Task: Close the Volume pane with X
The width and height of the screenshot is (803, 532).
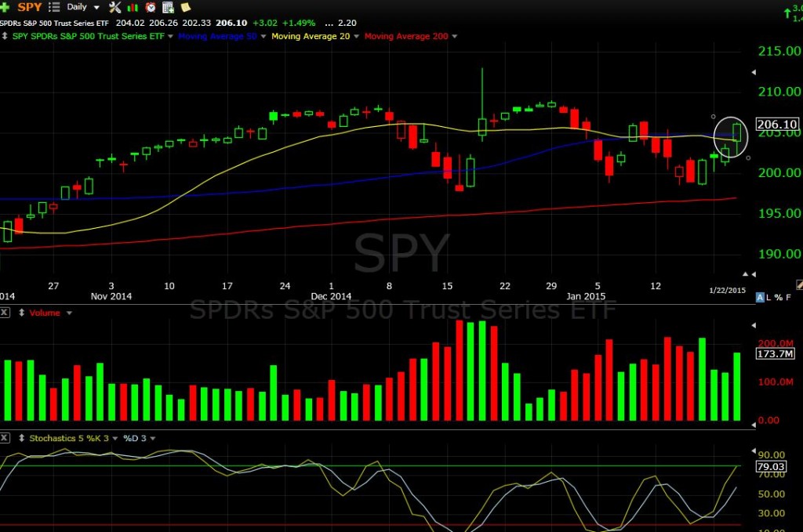Action: 4,313
